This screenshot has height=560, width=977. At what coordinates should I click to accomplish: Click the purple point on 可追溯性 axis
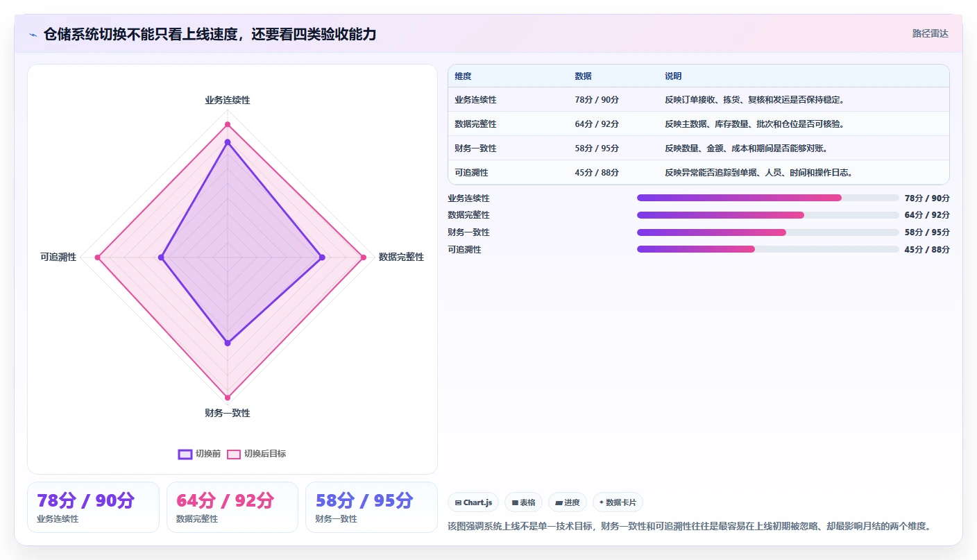161,257
